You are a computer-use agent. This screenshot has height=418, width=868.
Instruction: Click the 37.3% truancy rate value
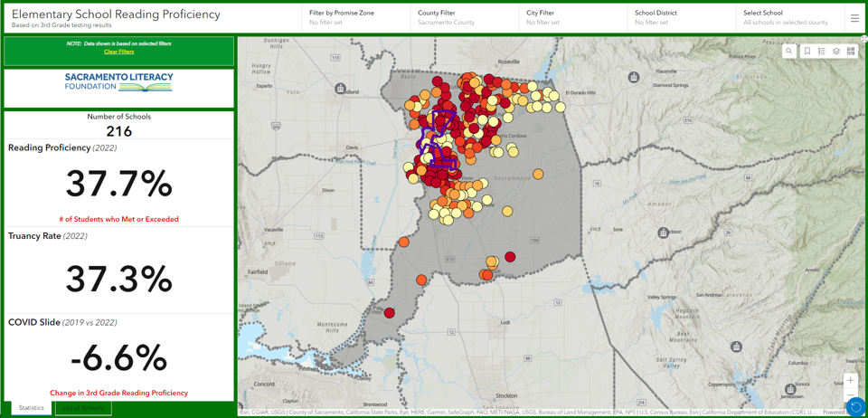click(119, 279)
